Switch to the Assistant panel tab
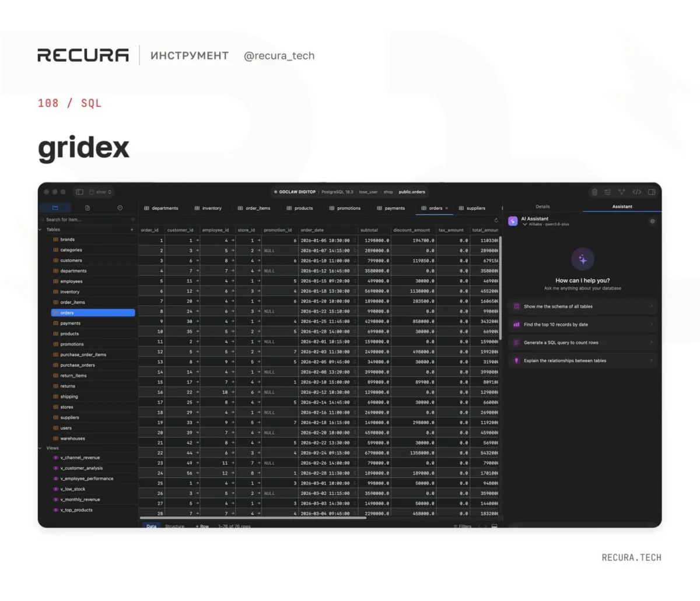This screenshot has width=700, height=601. [x=622, y=206]
